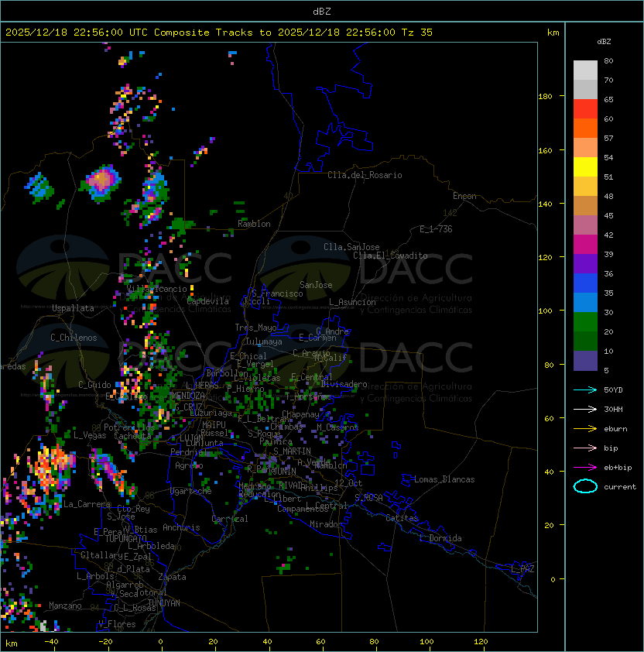Click the '120' tick on the bottom km axis
This screenshot has height=652, width=644.
tap(481, 642)
